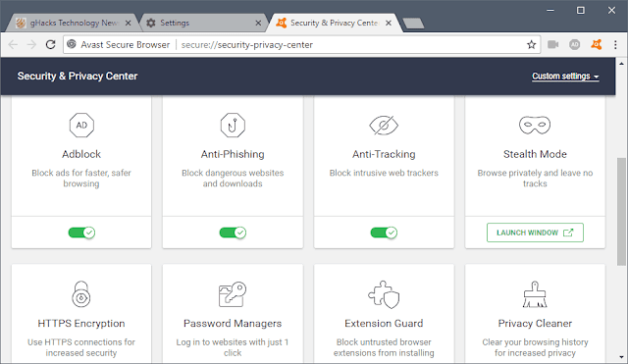
Task: Open the browser three-dot menu
Action: 615,44
